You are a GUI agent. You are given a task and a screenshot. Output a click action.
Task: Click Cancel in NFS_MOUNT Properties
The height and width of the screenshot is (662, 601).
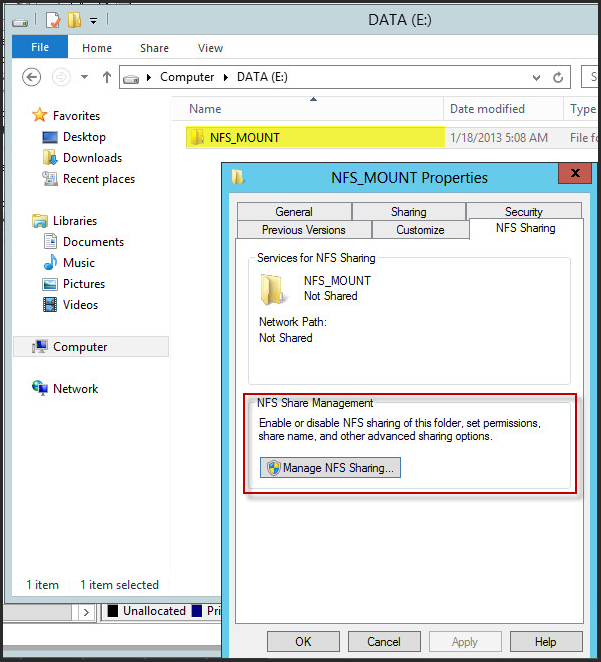[384, 642]
